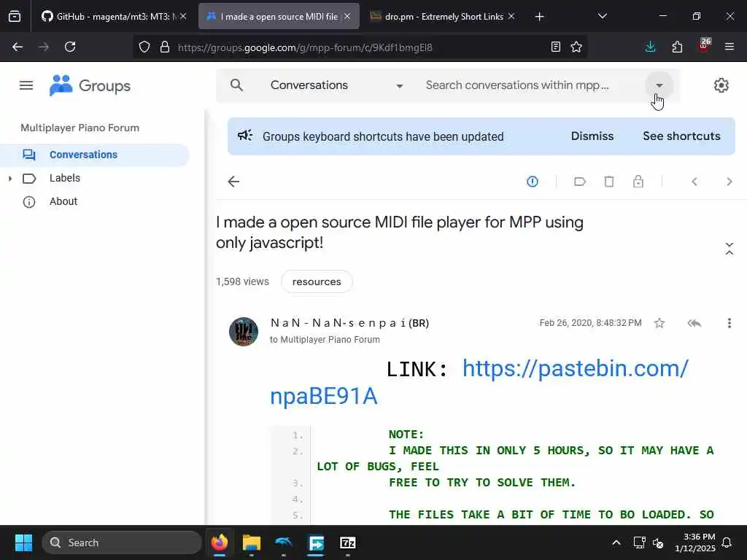Go back to conversation list arrow
This screenshot has height=560, width=747.
(x=233, y=182)
